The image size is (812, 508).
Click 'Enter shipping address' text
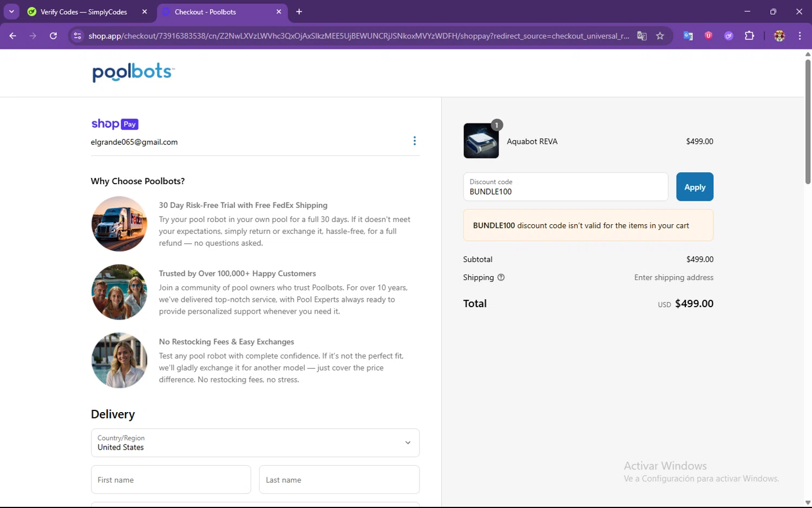674,277
